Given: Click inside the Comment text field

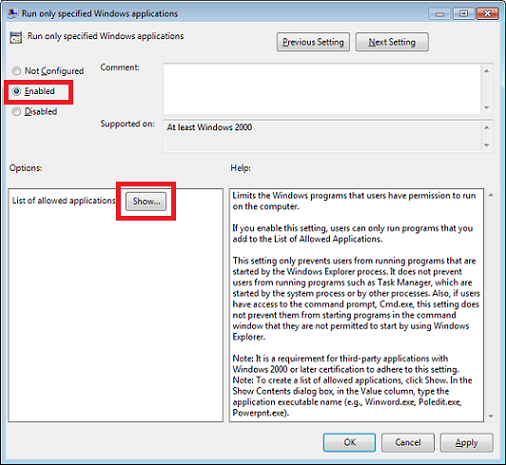Looking at the screenshot, I should pos(322,89).
